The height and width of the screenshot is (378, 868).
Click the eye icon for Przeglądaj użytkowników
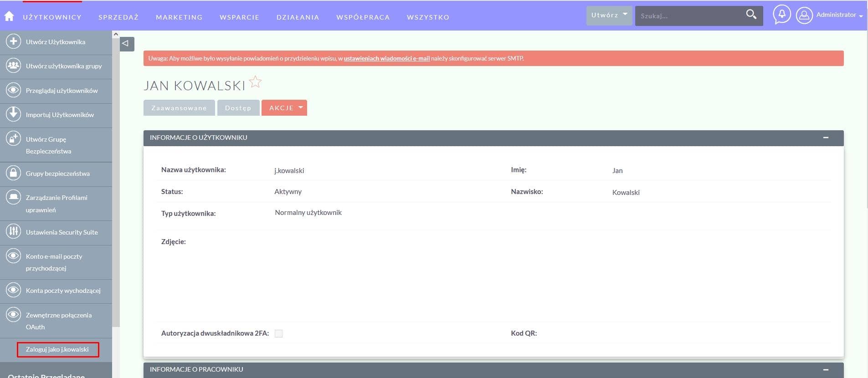coord(14,90)
